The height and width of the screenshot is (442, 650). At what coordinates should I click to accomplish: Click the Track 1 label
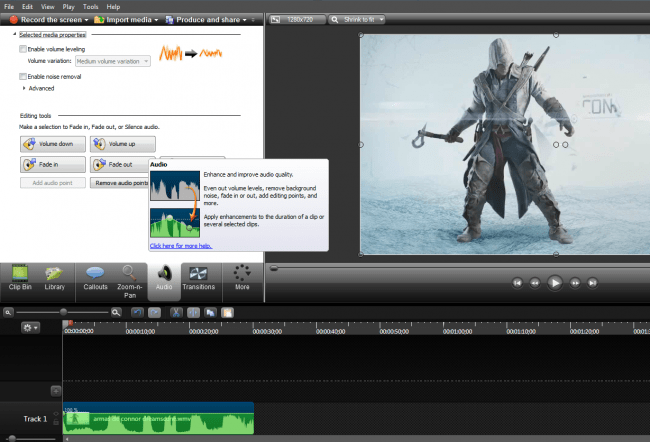pyautogui.click(x=35, y=419)
